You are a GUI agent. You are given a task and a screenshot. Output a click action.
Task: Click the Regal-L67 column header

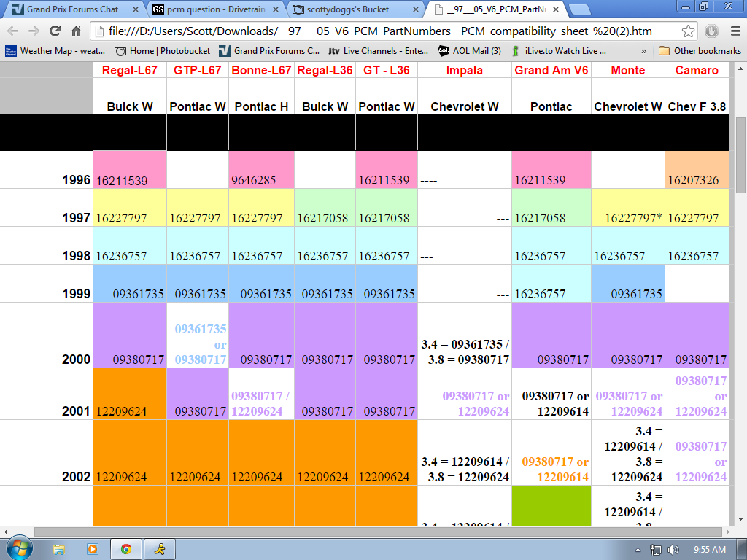[x=130, y=71]
